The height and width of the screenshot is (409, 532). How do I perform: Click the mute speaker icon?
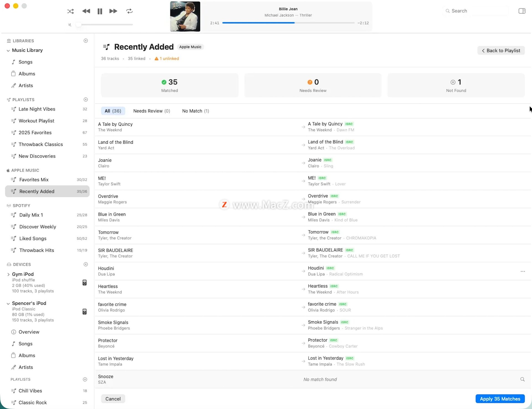coord(70,25)
